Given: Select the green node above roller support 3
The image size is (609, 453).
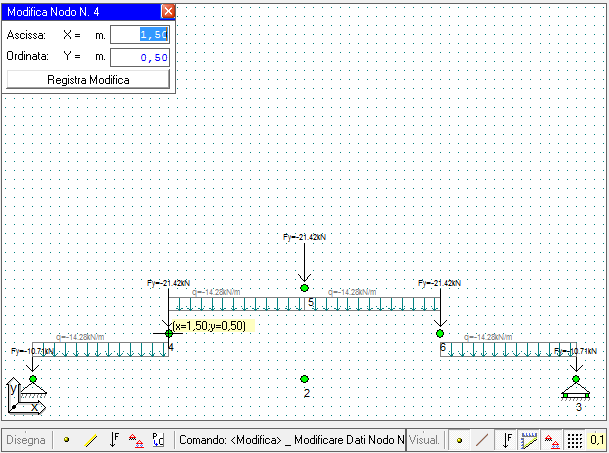Looking at the screenshot, I should click(576, 379).
